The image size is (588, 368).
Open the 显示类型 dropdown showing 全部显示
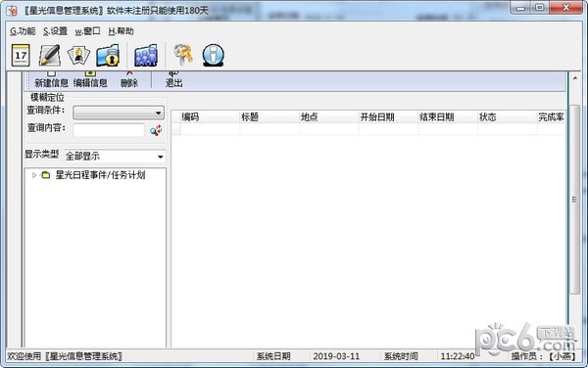coord(115,157)
